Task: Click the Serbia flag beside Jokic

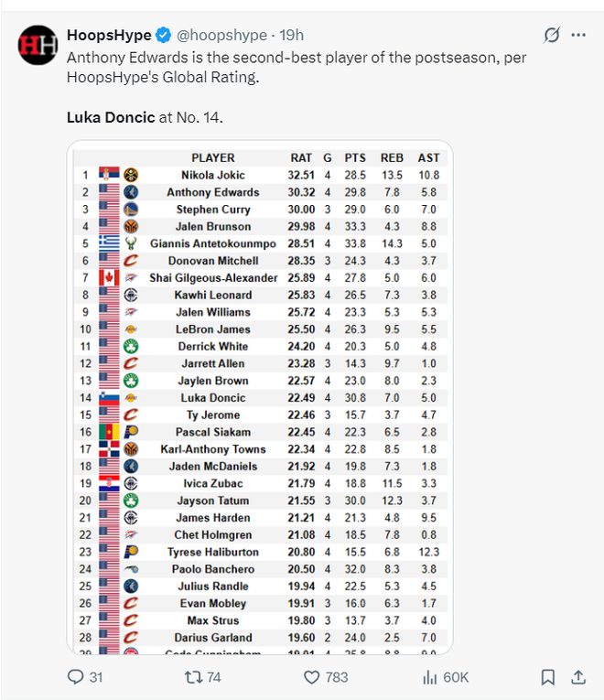Action: [x=108, y=175]
